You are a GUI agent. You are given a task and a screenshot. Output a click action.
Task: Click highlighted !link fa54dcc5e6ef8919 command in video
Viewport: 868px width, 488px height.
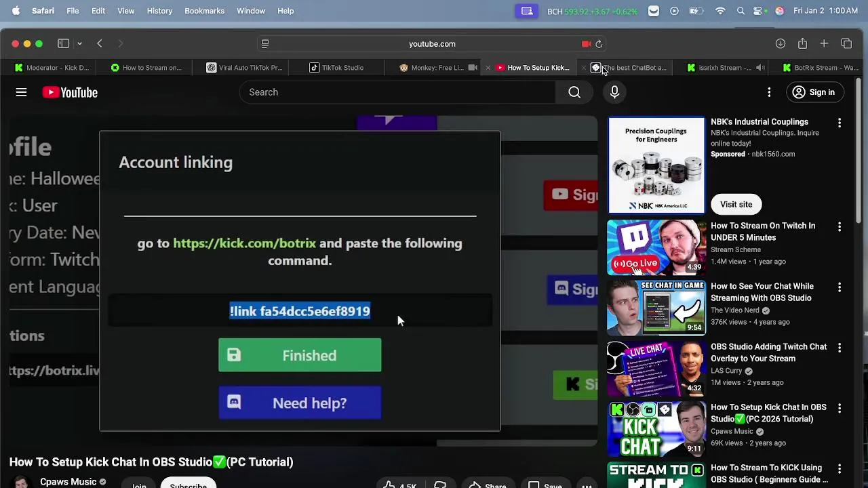point(300,311)
